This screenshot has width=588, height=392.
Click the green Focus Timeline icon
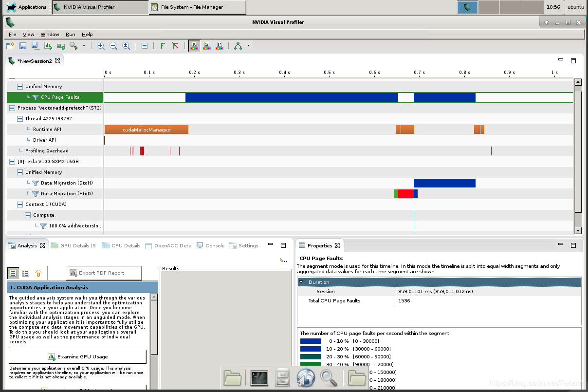tap(163, 46)
